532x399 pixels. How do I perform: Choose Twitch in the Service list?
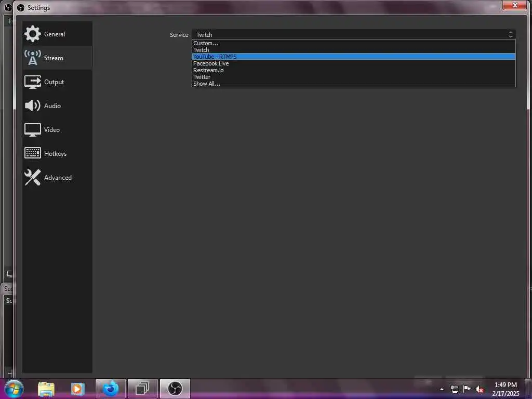(353, 50)
